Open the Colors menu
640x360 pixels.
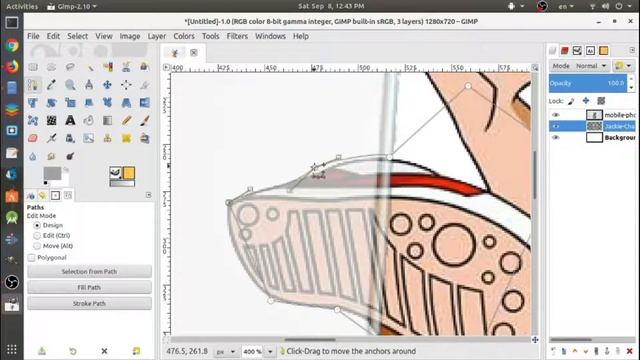pyautogui.click(x=184, y=36)
